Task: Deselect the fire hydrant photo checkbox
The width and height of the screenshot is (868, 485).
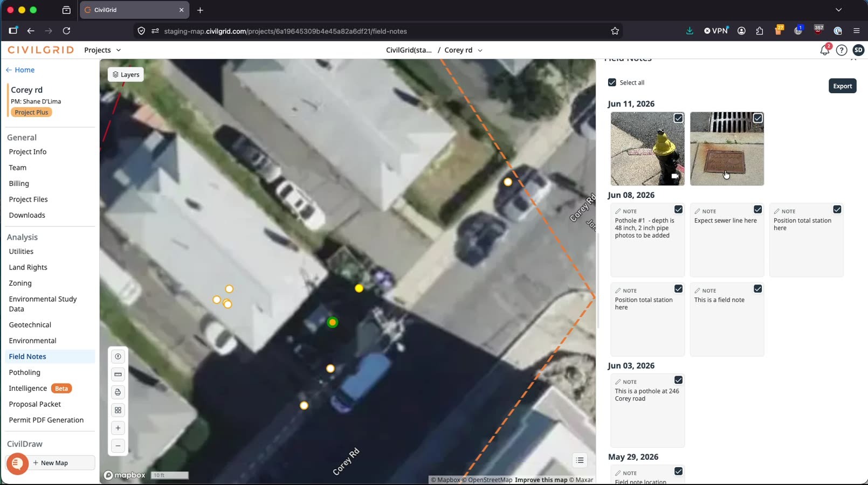Action: click(x=678, y=118)
